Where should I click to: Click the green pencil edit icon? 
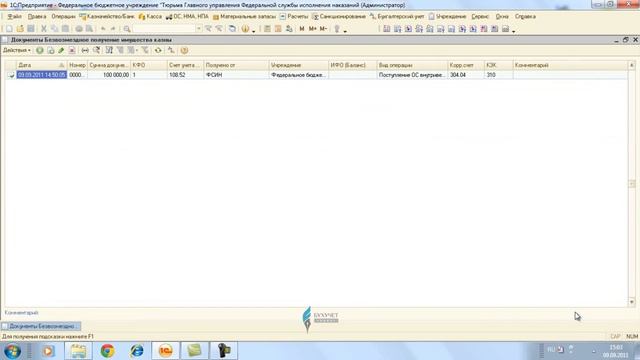[61, 50]
